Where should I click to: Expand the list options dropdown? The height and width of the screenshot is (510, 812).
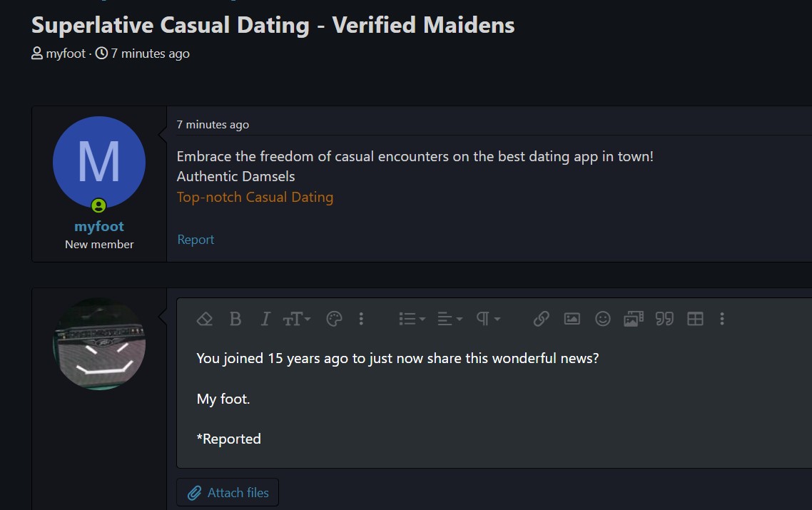click(x=412, y=319)
